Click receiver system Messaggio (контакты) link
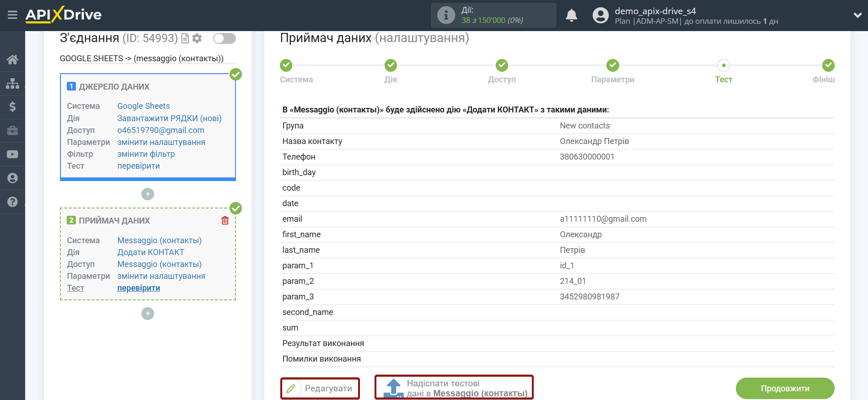 [160, 240]
